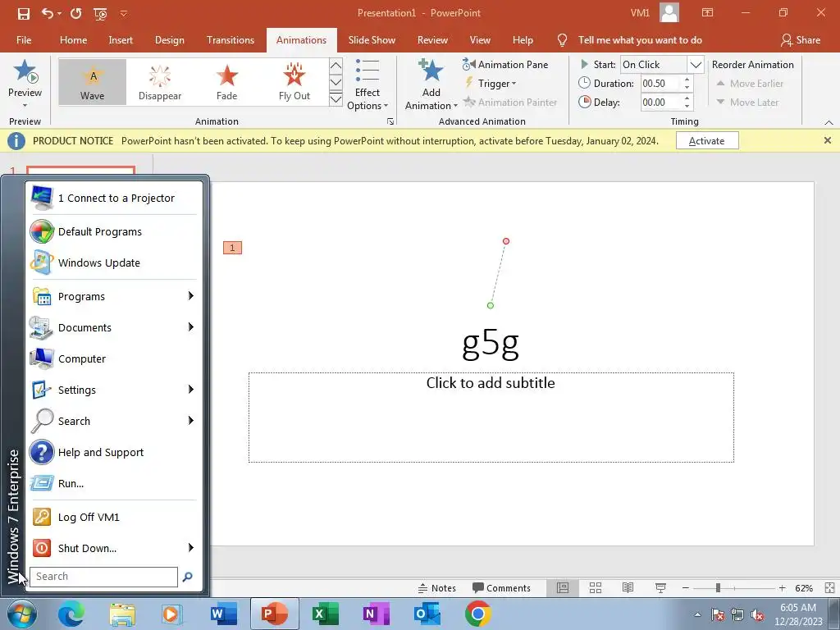
Task: Toggle the Comments pane
Action: pyautogui.click(x=501, y=588)
